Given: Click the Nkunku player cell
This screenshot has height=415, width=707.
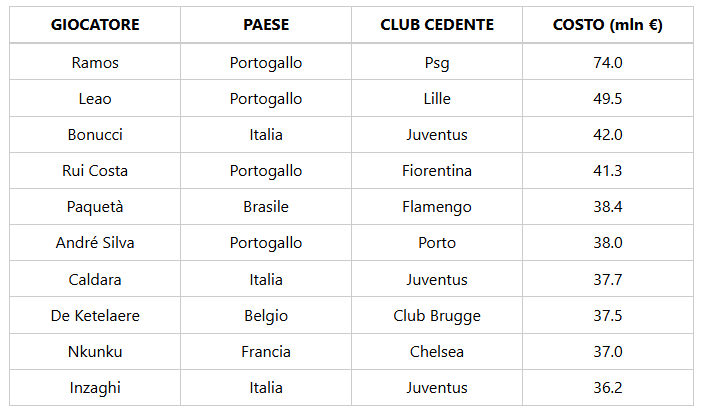Looking at the screenshot, I should coord(95,351).
